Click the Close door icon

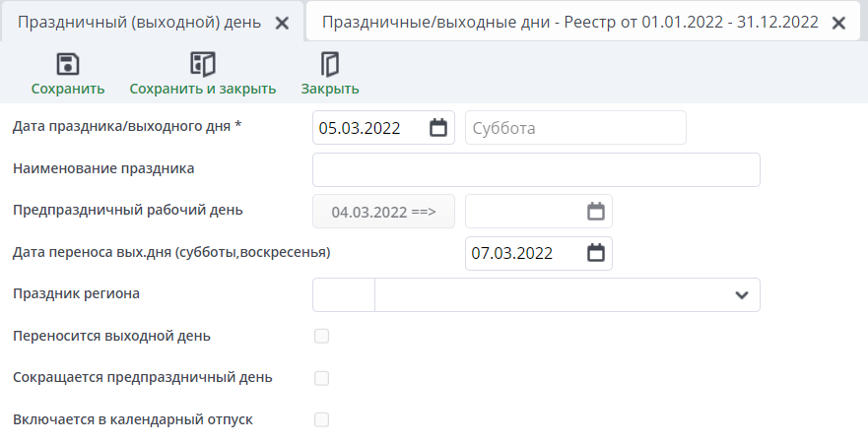[330, 65]
